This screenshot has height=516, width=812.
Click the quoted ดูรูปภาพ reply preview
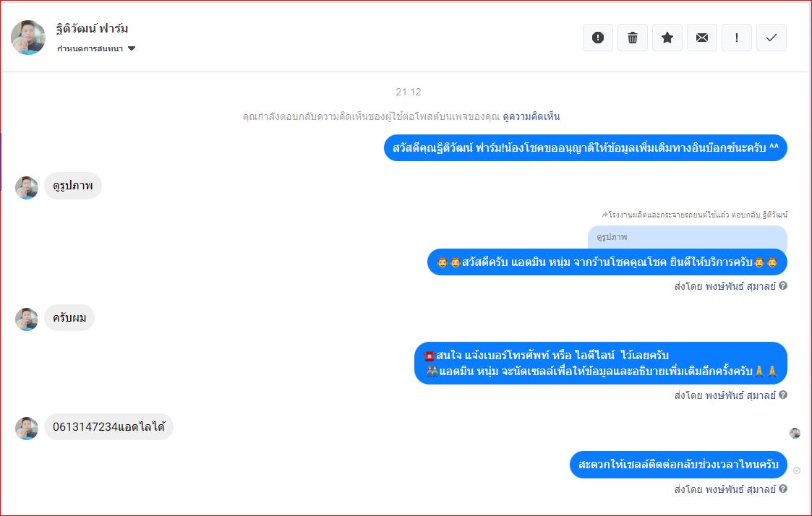(687, 237)
